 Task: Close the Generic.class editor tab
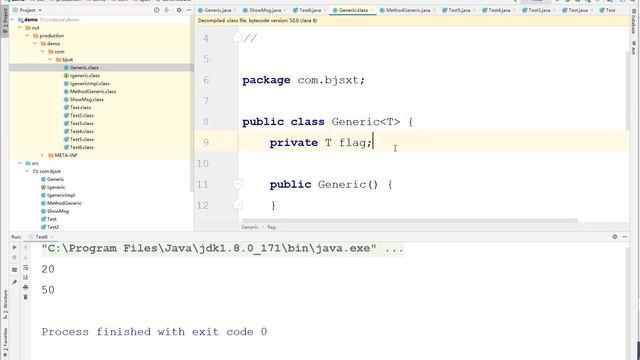click(372, 10)
